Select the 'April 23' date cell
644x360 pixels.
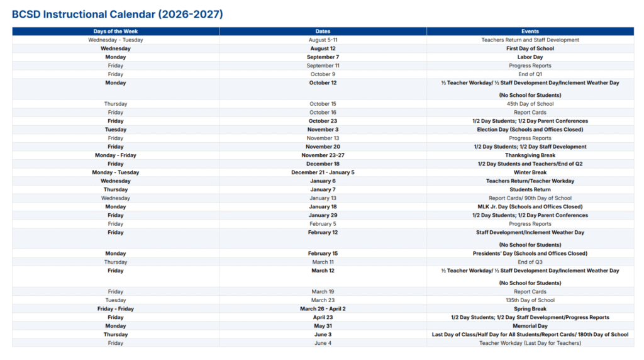[x=323, y=318]
